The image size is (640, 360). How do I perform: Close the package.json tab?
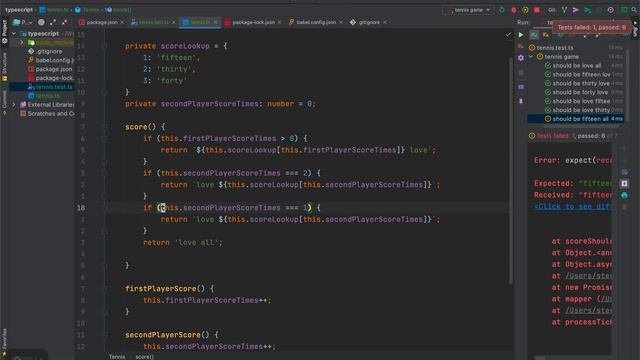pos(122,22)
